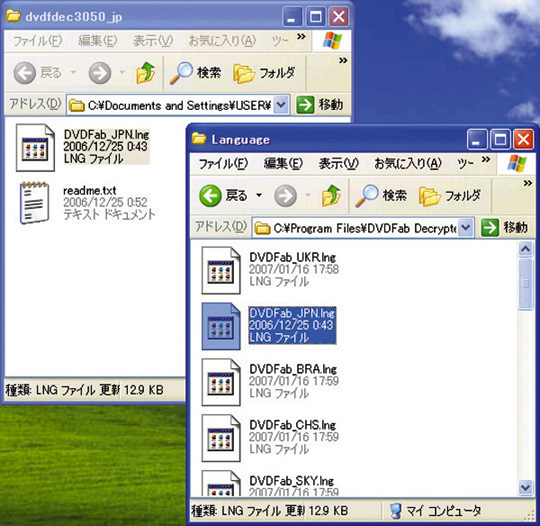
Task: Select the DVDFab_BRA.lng file
Action: tap(270, 382)
